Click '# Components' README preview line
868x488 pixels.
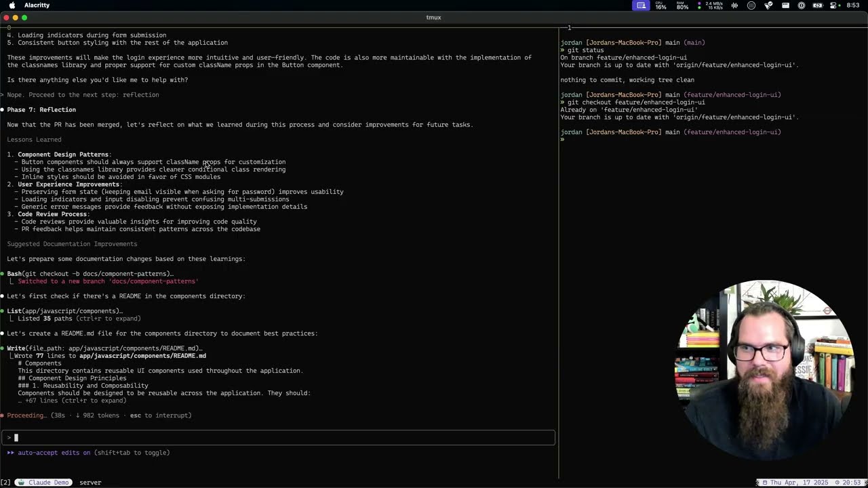point(39,363)
